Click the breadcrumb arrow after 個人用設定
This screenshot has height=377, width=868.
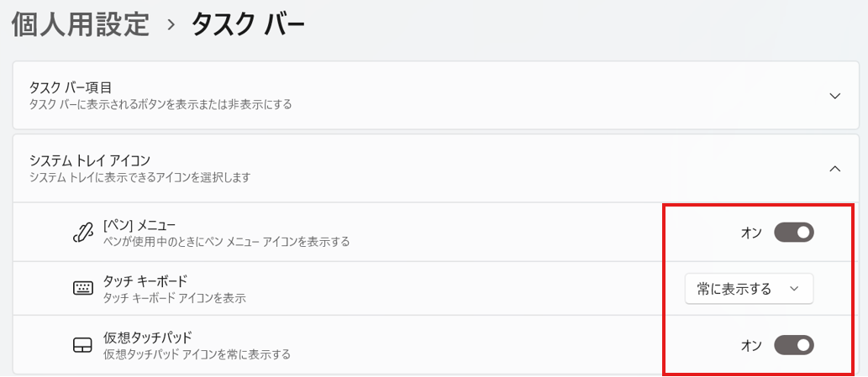tap(171, 26)
